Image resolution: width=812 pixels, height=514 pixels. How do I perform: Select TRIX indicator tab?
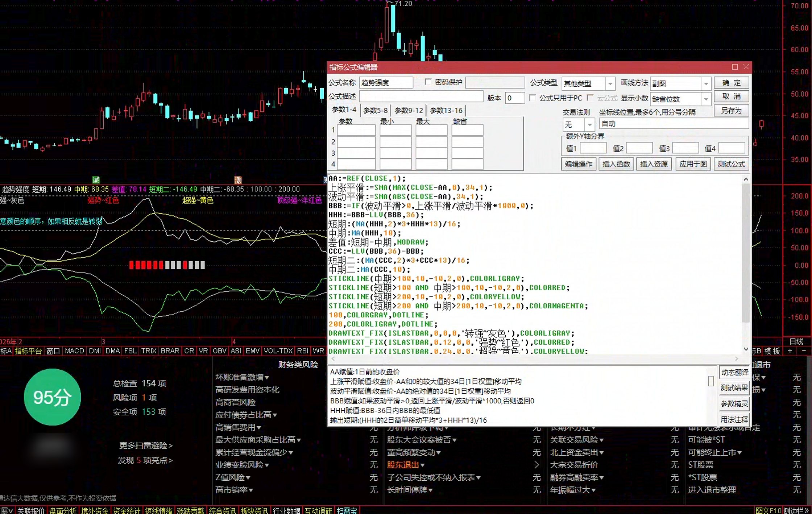click(x=149, y=351)
